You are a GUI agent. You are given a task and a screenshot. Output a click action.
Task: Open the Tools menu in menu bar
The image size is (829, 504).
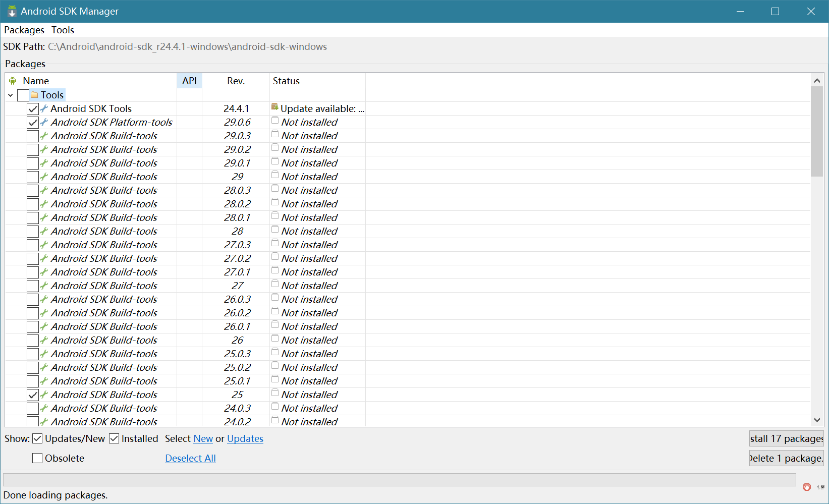coord(63,30)
